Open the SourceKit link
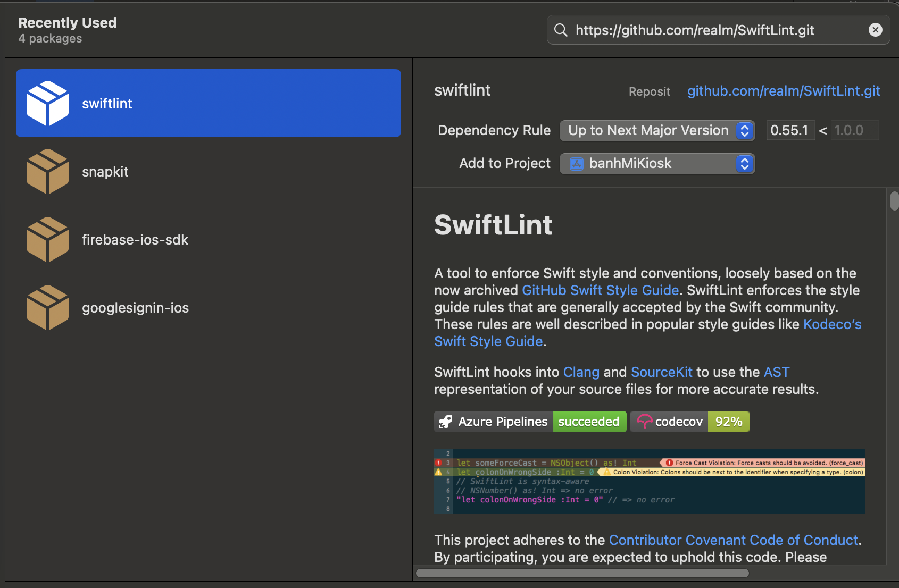The width and height of the screenshot is (899, 588). 662,372
